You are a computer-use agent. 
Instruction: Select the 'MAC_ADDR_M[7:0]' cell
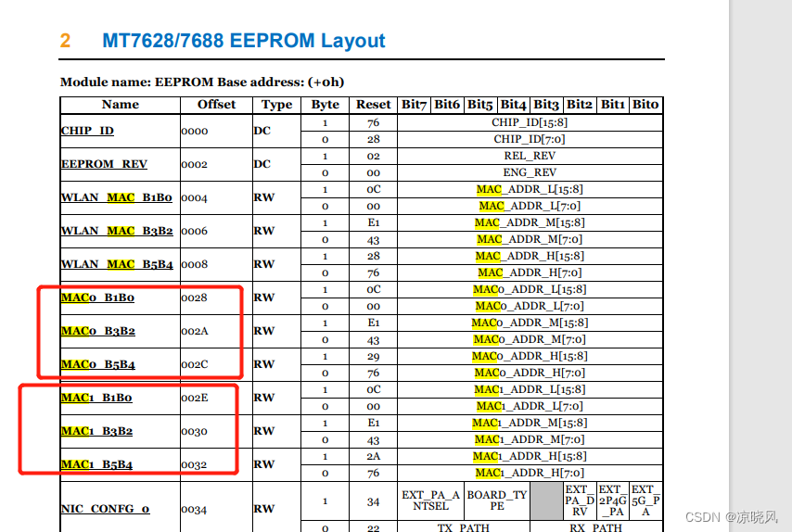click(x=530, y=239)
